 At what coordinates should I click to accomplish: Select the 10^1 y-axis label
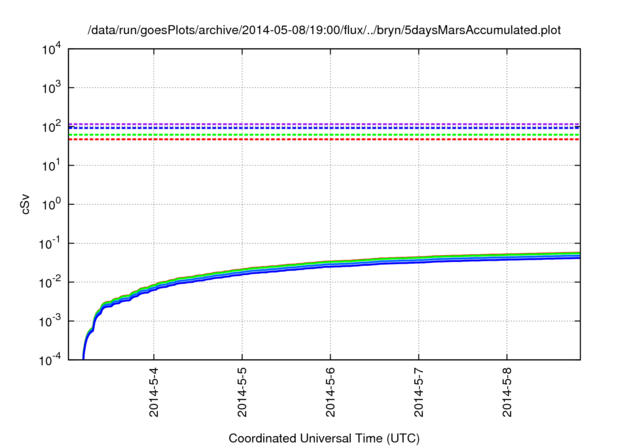click(x=52, y=165)
